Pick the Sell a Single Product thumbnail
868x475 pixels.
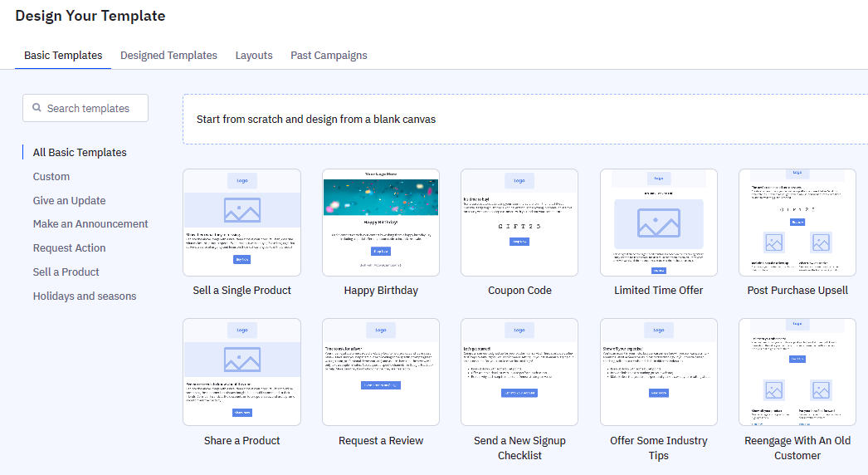click(242, 223)
